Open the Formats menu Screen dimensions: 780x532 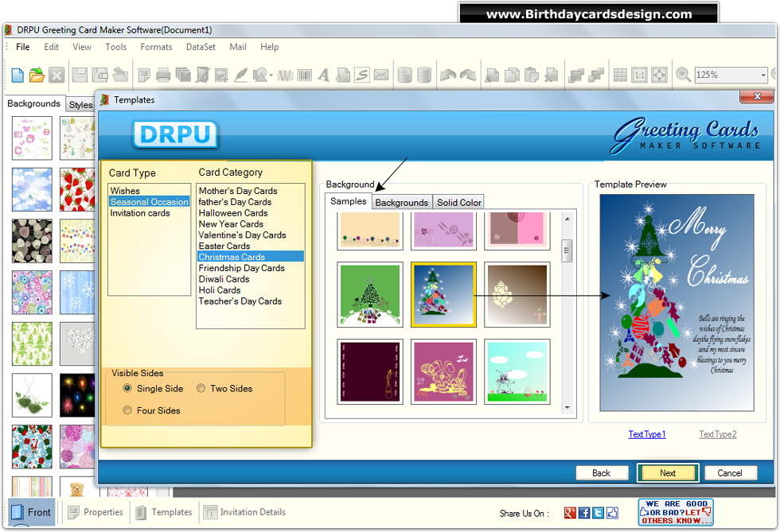coord(156,47)
